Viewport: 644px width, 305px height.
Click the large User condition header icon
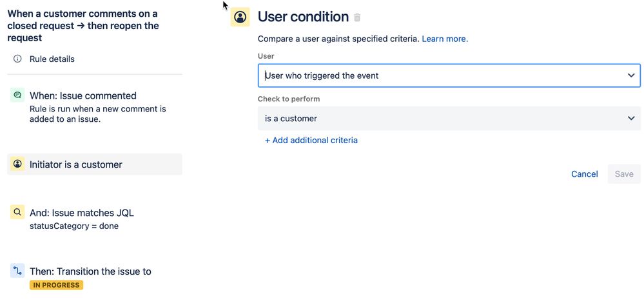click(x=240, y=17)
